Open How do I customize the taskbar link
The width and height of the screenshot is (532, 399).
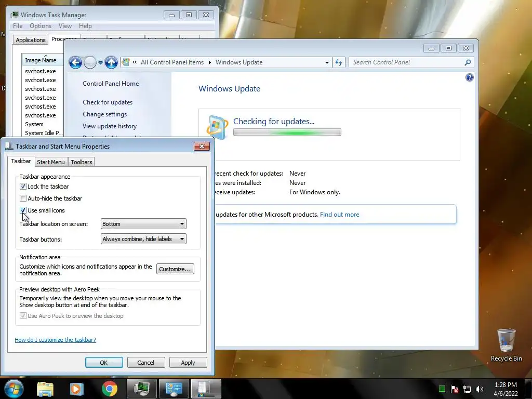tap(55, 340)
